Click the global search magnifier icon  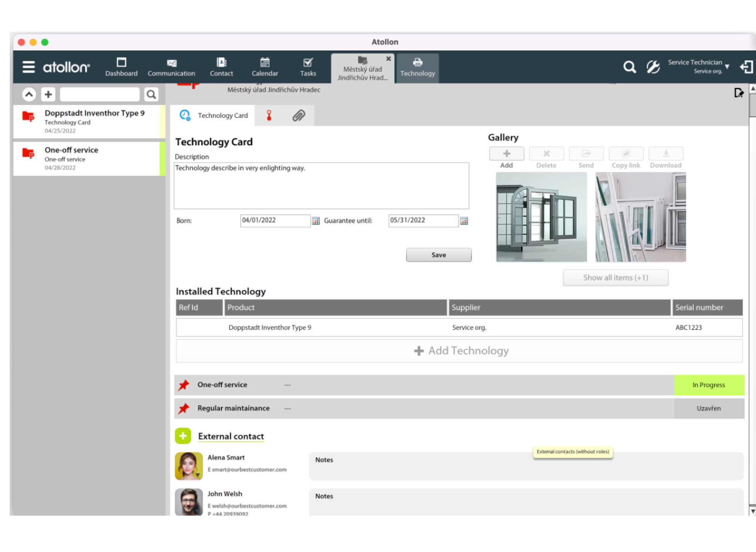pos(629,67)
